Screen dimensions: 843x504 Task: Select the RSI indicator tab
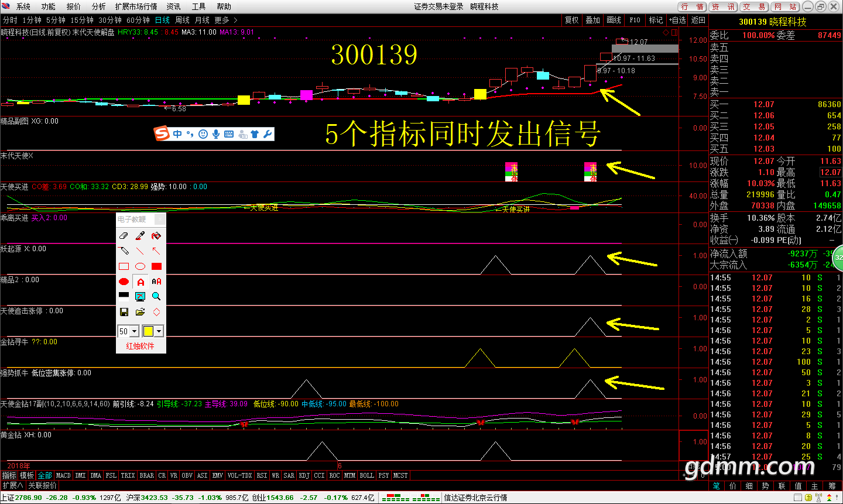262,475
